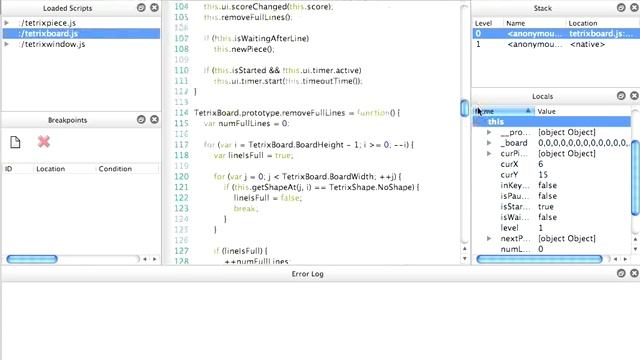Click the Value column header in Locals
This screenshot has height=360, width=640.
[x=582, y=111]
